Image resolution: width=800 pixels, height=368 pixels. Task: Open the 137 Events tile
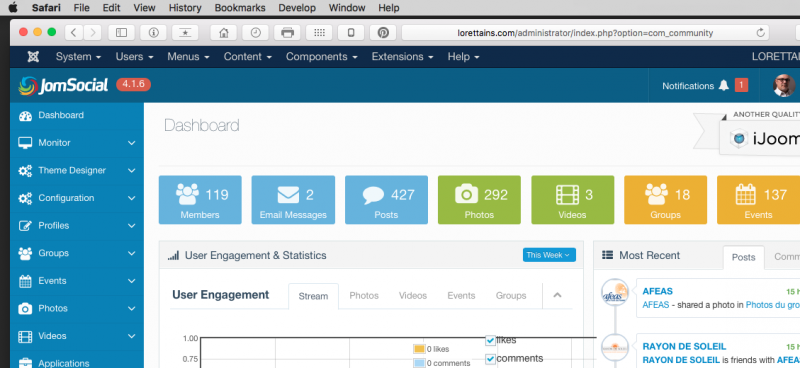[x=758, y=200]
